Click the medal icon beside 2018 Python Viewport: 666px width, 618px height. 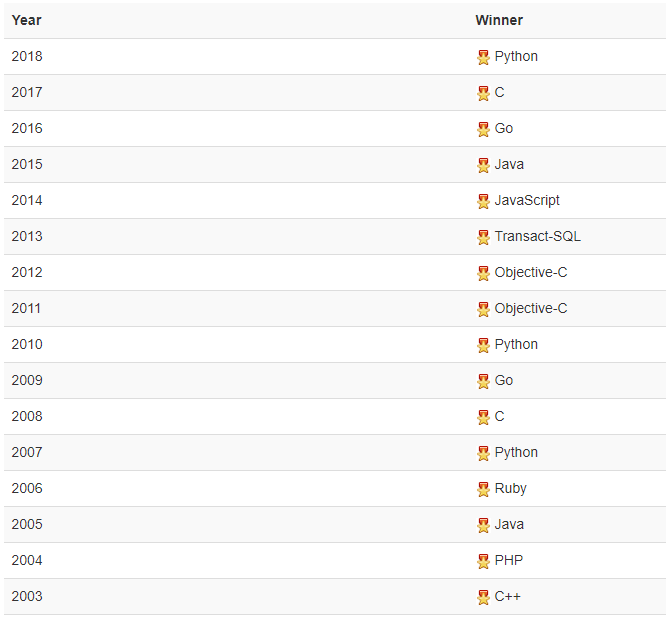pyautogui.click(x=483, y=57)
